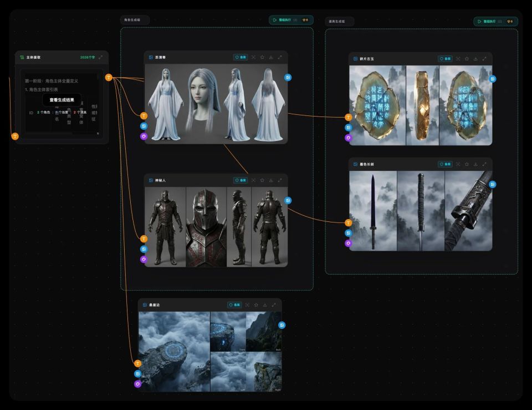Click the blue image output port of 碎片古玉
The width and height of the screenshot is (532, 410).
pos(493,79)
